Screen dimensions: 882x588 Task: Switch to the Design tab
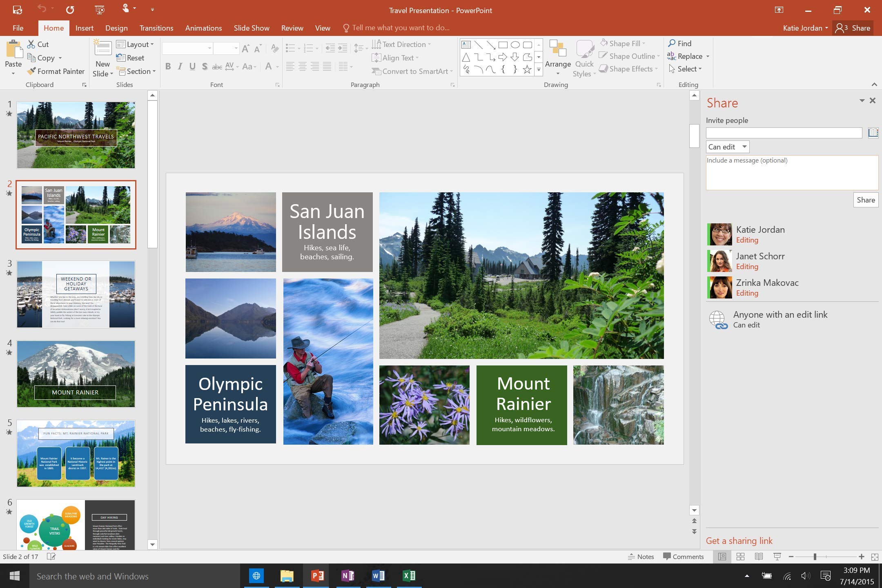[116, 28]
